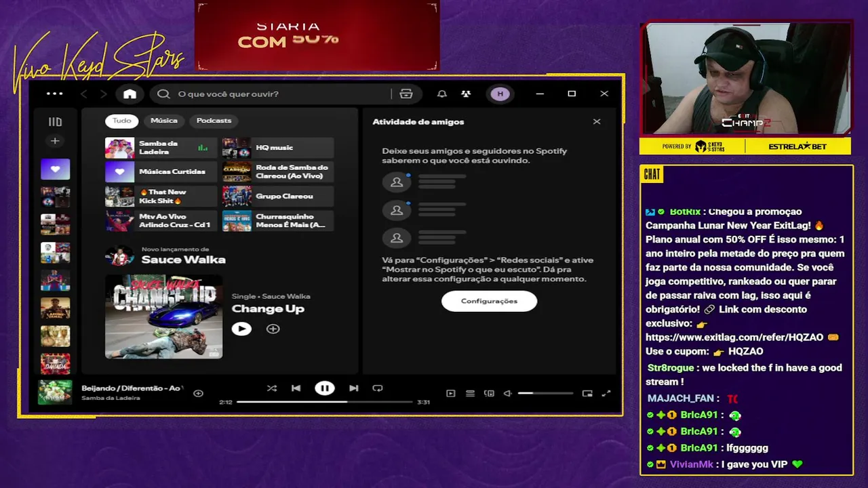Image resolution: width=868 pixels, height=488 pixels.
Task: Open the Grupo Clareou card
Action: tap(278, 197)
